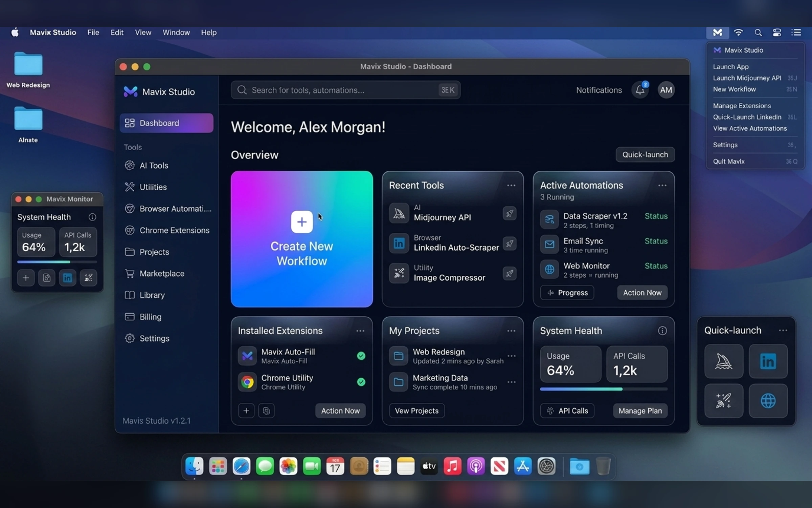Open the Web Redesign project options menu
The image size is (812, 508).
[x=512, y=356]
